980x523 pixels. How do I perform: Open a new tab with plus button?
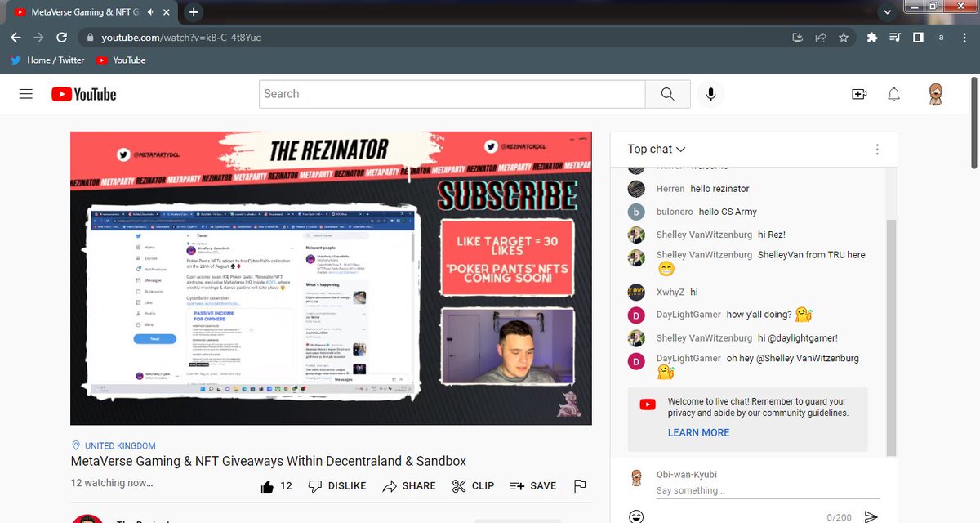pos(194,12)
